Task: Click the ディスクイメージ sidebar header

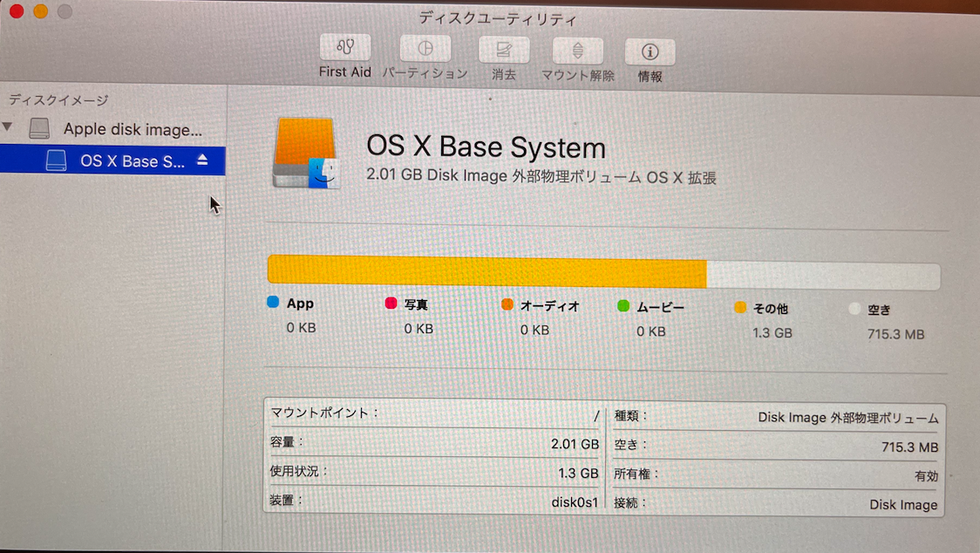Action: (58, 100)
